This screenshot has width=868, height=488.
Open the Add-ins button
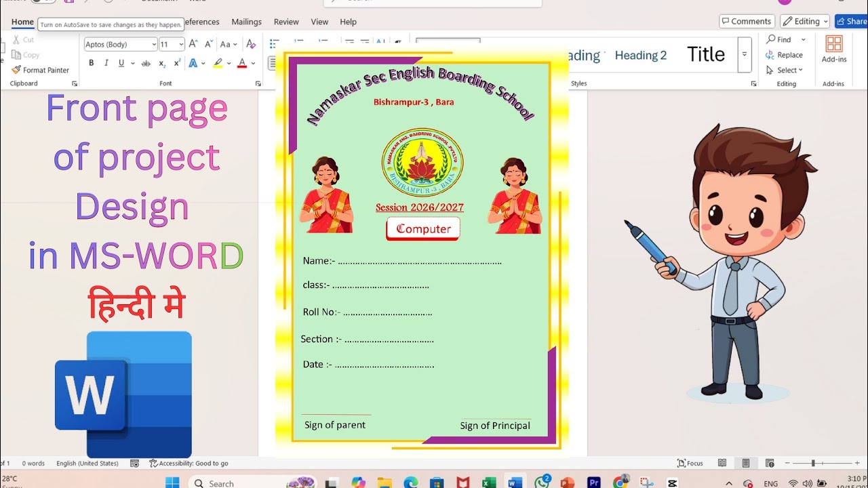(833, 49)
